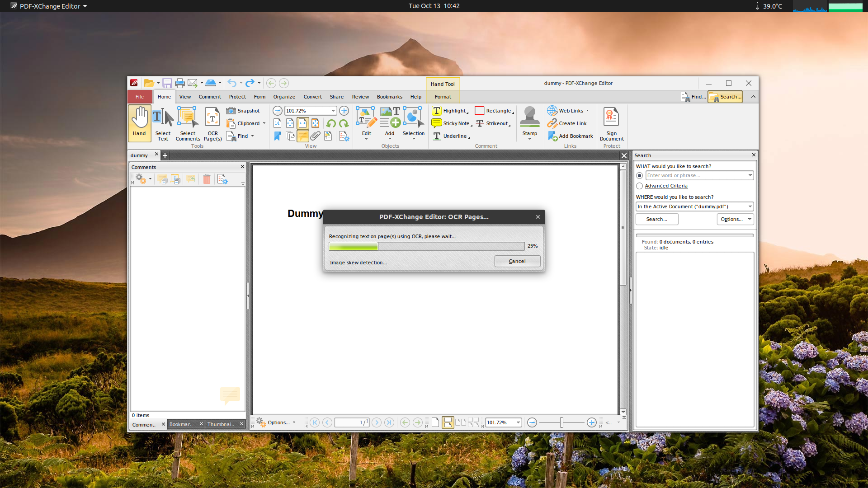Delete comment using the trash icon in Comments pane
The width and height of the screenshot is (868, 488).
[207, 179]
